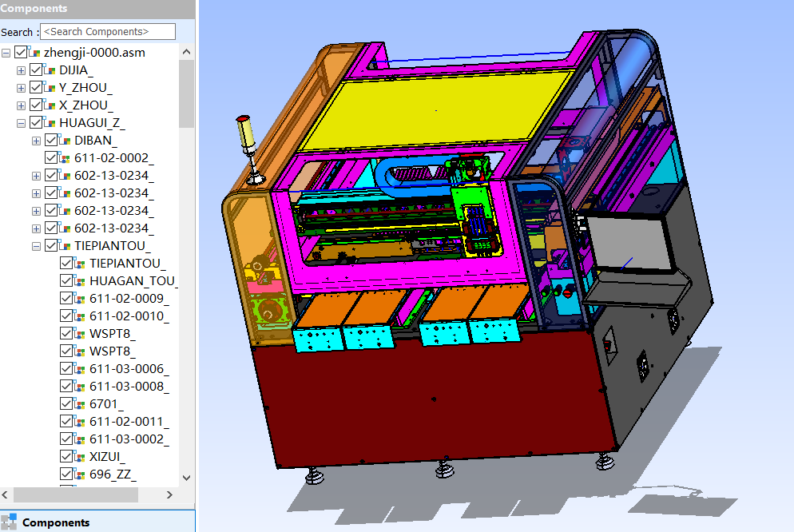Click the DIJIA_ subassembly icon
The width and height of the screenshot is (794, 532).
51,70
